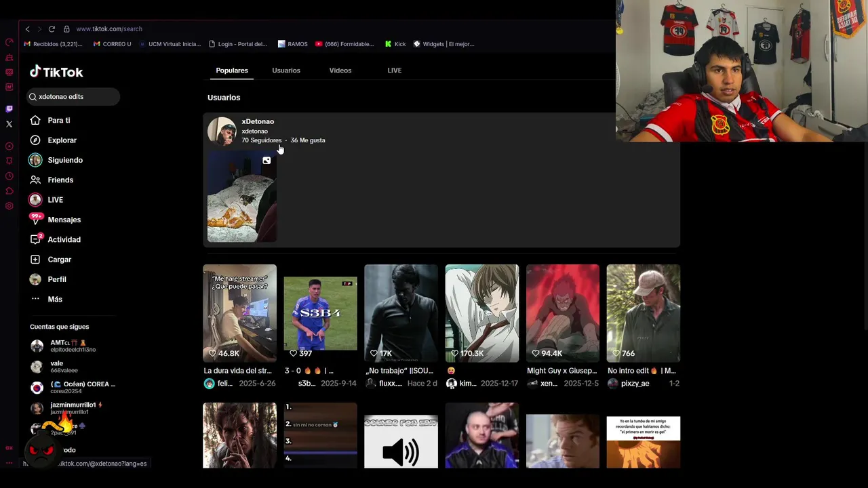Screen dimensions: 868x488
Task: Click the Friends people icon
Action: 35,180
